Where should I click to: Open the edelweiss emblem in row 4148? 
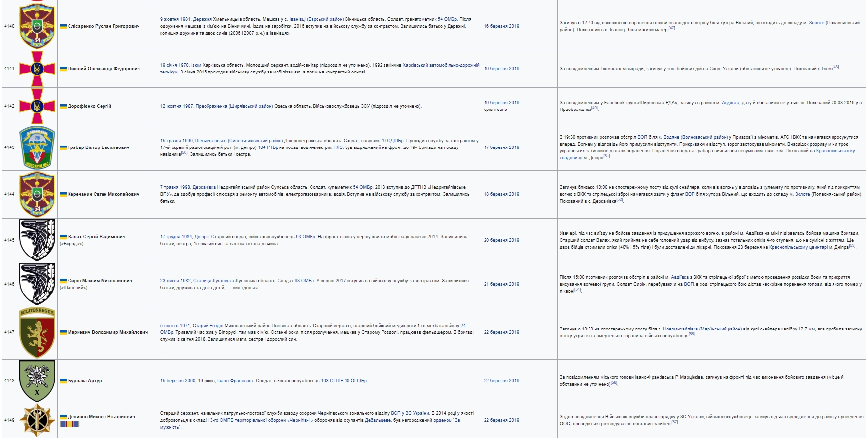pyautogui.click(x=37, y=381)
